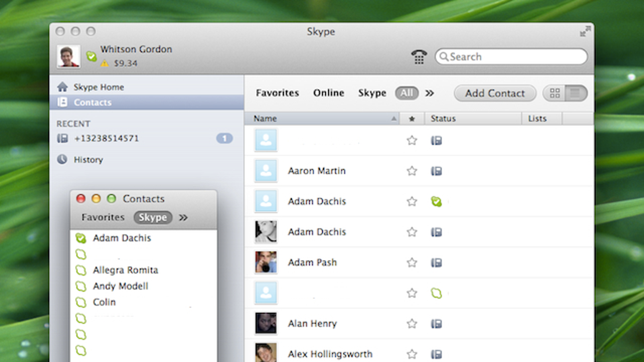Expand chevron in Contacts floating window
This screenshot has height=362, width=644.
184,218
